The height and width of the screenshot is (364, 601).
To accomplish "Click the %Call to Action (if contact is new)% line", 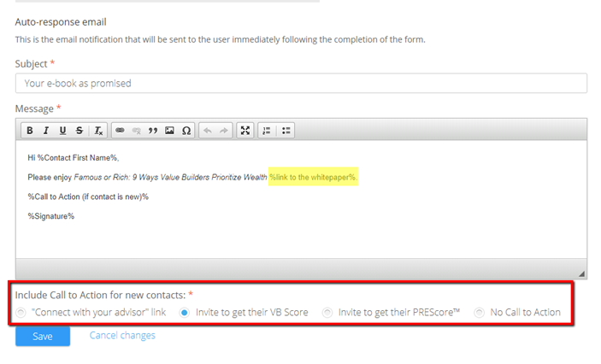I will tap(88, 197).
